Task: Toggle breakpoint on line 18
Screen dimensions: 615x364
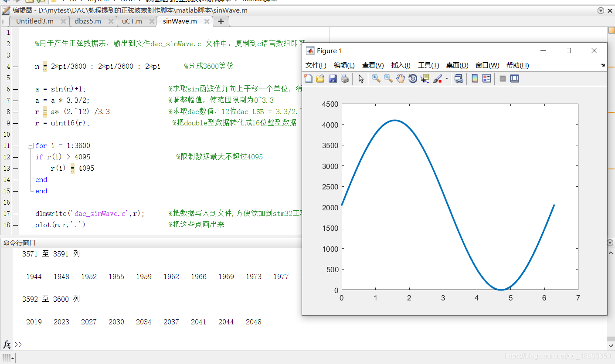Action: (16, 225)
